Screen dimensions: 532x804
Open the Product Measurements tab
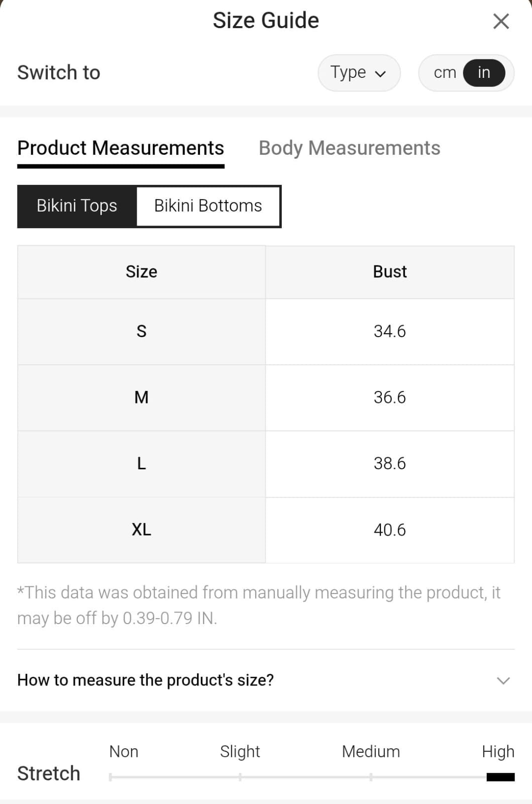(x=121, y=148)
